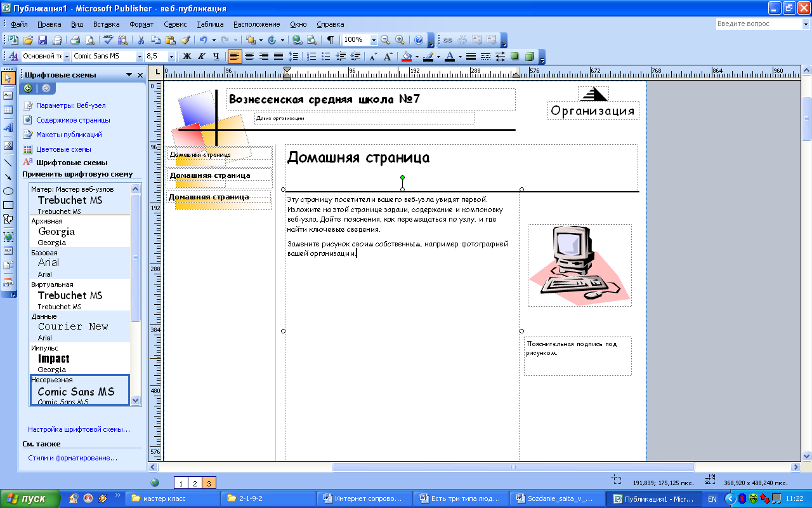
Task: Open Print Preview from the toolbar
Action: pyautogui.click(x=89, y=39)
